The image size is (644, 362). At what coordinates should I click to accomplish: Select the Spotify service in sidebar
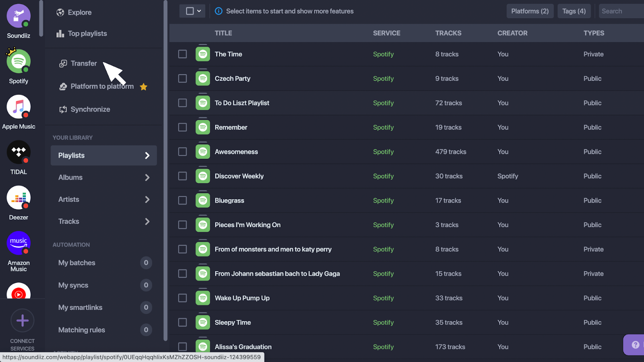point(19,62)
